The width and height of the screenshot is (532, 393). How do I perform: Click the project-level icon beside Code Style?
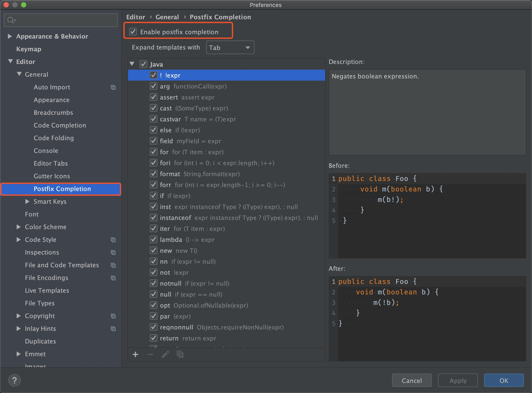coord(113,240)
